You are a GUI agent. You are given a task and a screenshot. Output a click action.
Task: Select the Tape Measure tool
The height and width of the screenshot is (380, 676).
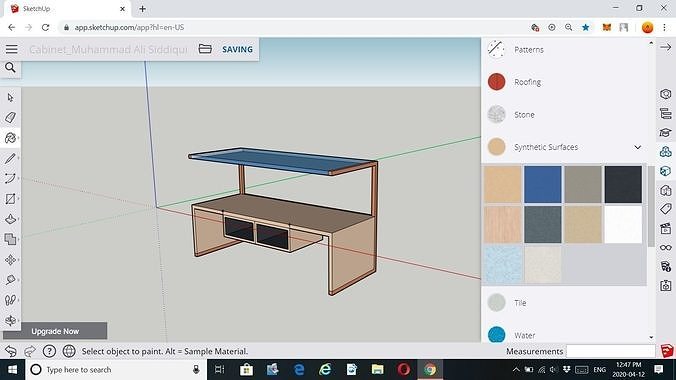click(x=10, y=280)
